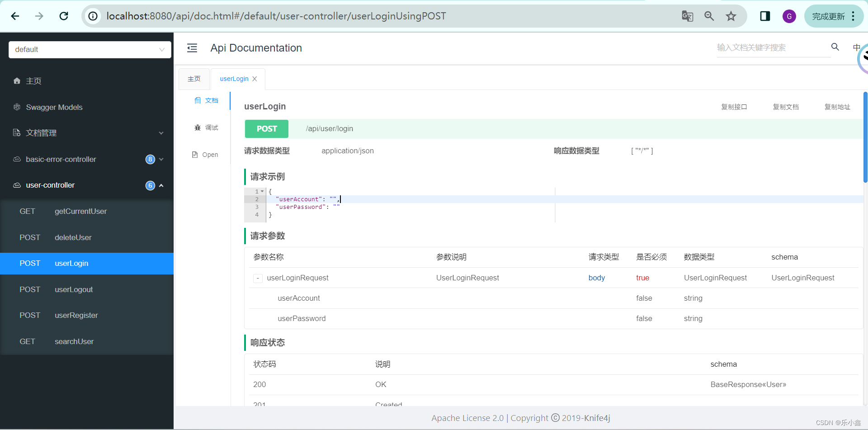The image size is (868, 430).
Task: Click the translate icon in address bar
Action: tap(687, 16)
